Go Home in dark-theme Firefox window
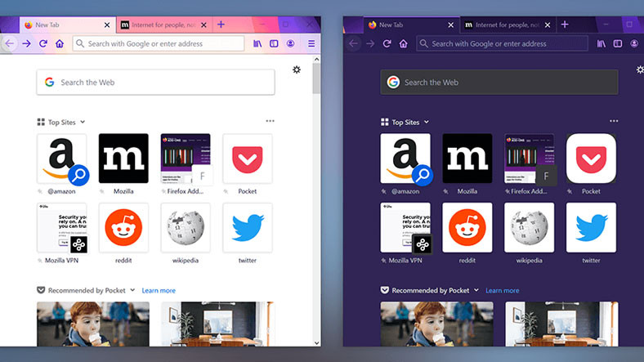Image resolution: width=644 pixels, height=362 pixels. 404,43
